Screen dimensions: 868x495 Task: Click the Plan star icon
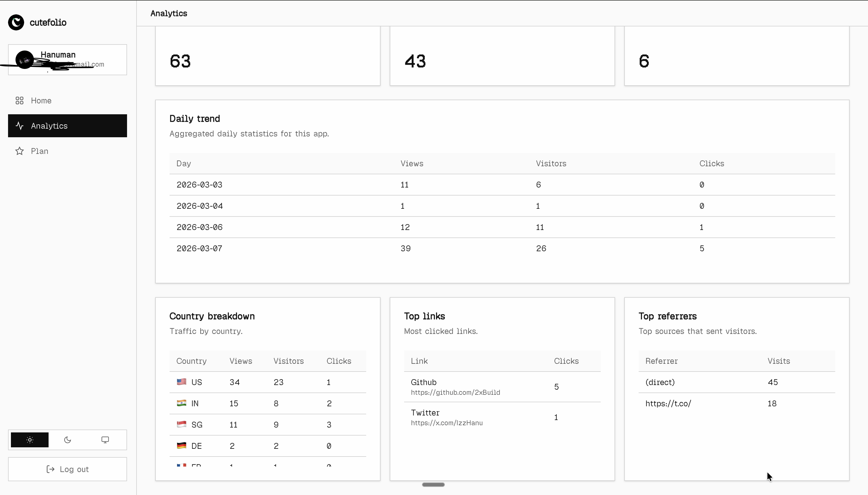19,151
